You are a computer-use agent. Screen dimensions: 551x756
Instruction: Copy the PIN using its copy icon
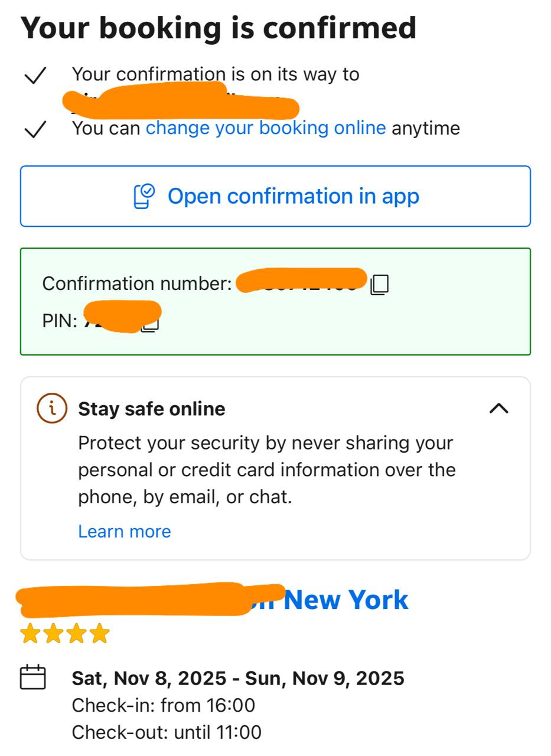pos(151,323)
